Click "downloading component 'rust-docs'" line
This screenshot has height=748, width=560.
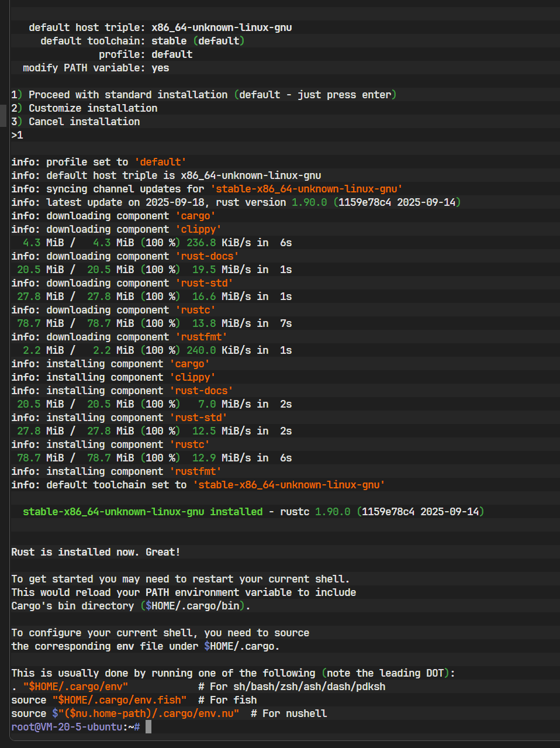coord(125,256)
